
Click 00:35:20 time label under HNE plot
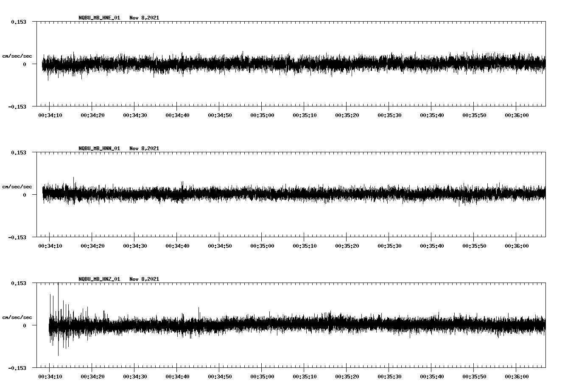(x=347, y=115)
